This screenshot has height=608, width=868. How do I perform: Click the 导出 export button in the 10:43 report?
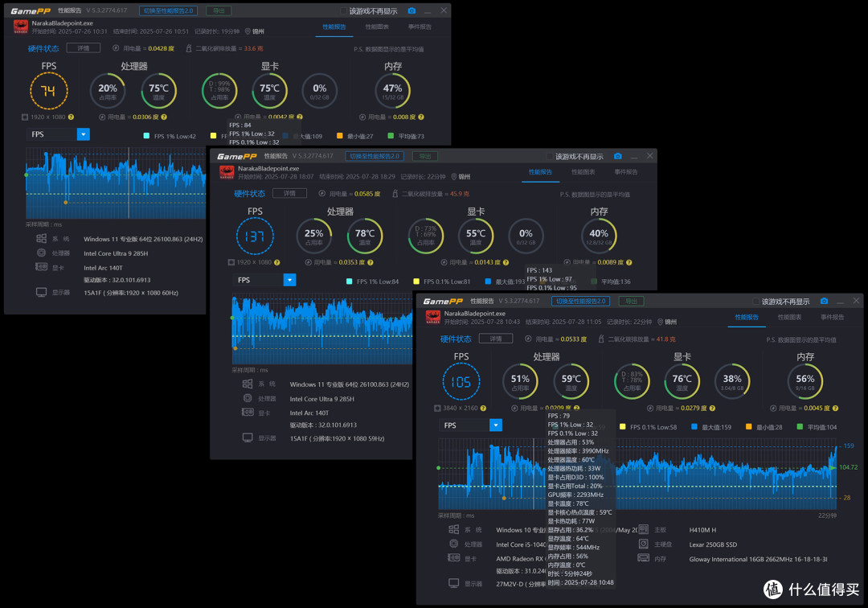point(631,302)
